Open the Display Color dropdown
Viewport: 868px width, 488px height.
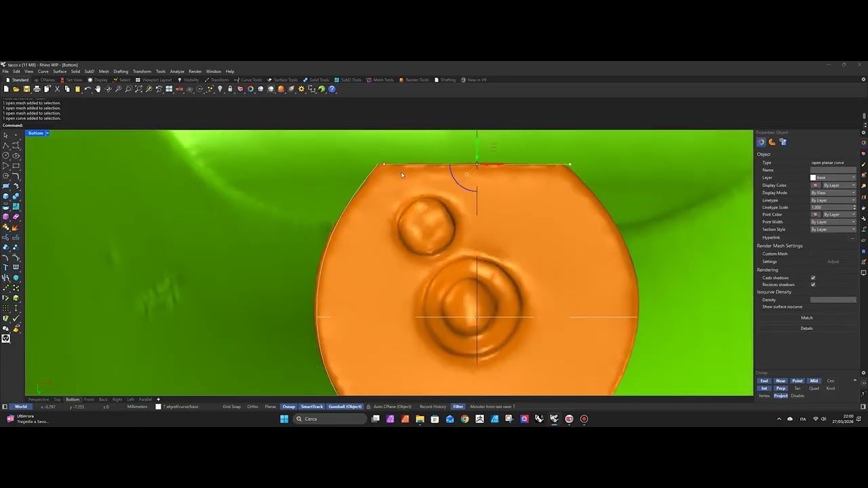(x=839, y=185)
